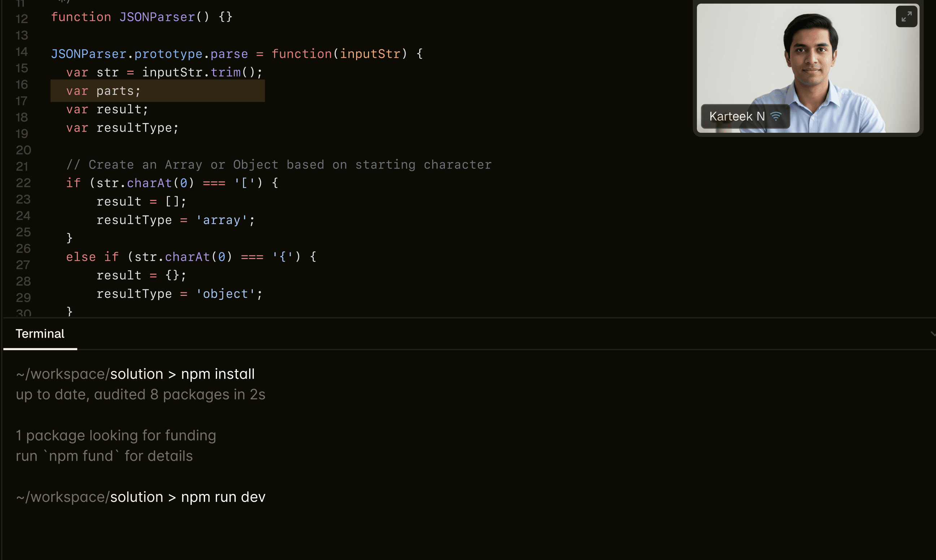Place cursor on 'npm run dev' command
This screenshot has height=560, width=936.
pyautogui.click(x=223, y=497)
